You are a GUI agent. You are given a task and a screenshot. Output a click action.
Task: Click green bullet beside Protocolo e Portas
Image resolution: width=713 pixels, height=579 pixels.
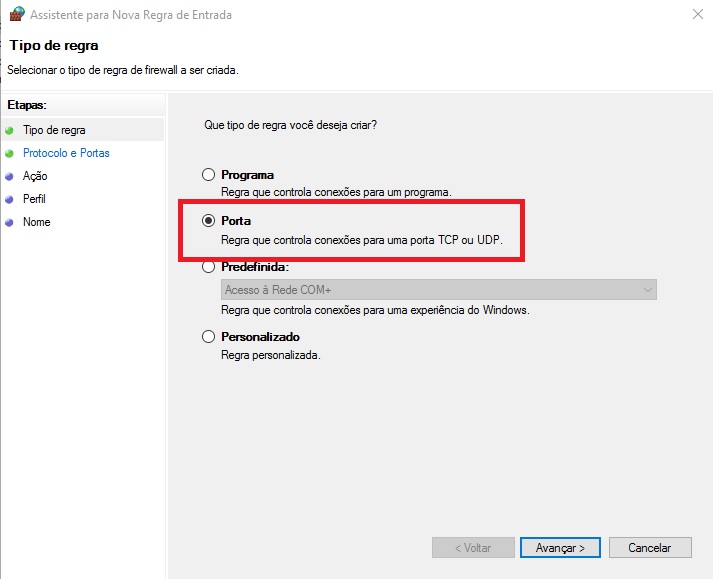(9, 154)
